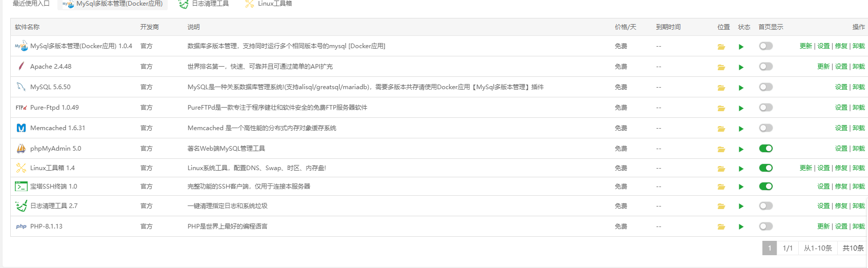The image size is (868, 268).
Task: Click status play icon for Linux工具箱
Action: click(741, 169)
